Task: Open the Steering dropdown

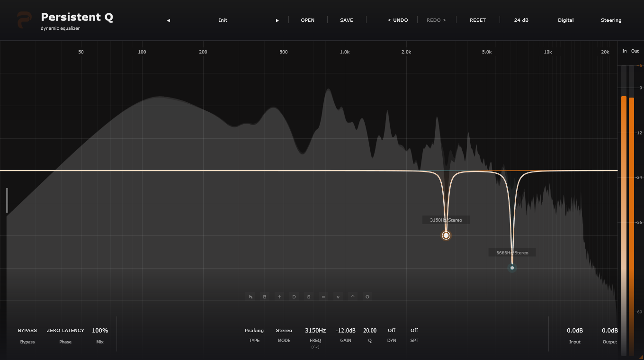Action: [x=611, y=20]
